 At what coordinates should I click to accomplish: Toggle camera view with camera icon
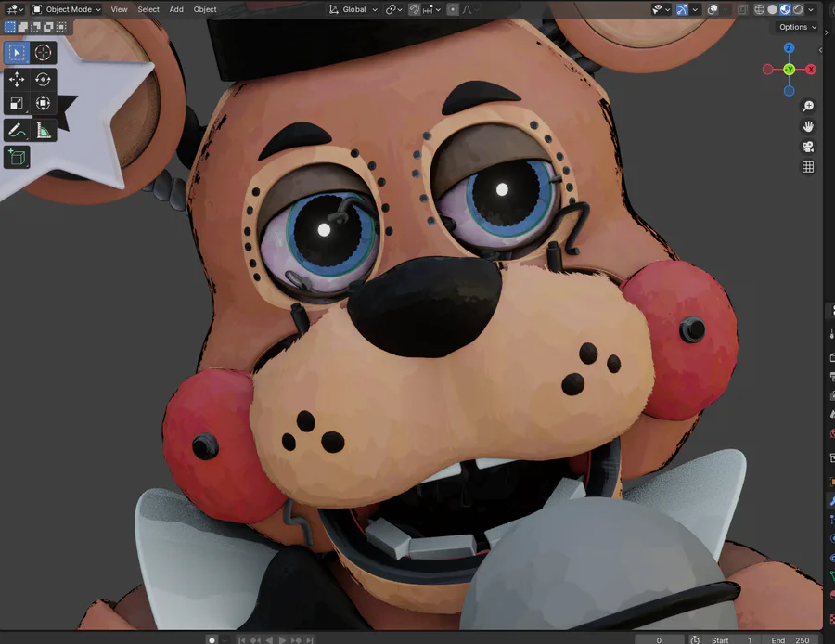pyautogui.click(x=808, y=147)
